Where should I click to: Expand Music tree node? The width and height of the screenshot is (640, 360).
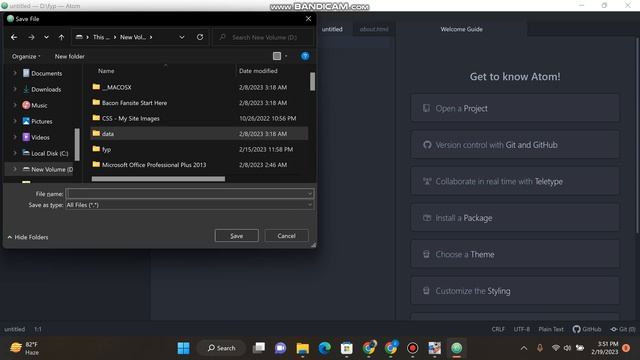click(15, 105)
